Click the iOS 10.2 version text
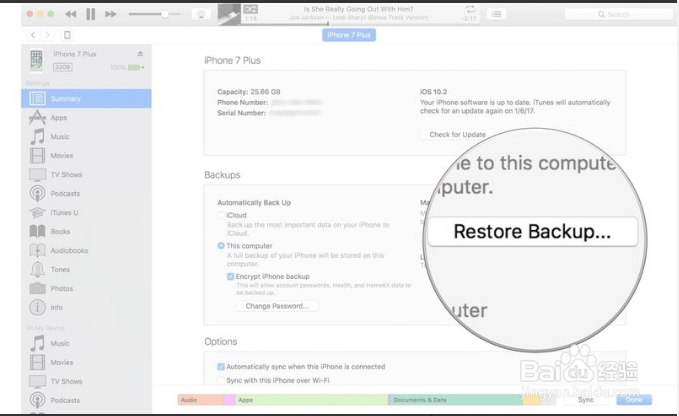Screen dimensions: 679x416 tap(433, 92)
